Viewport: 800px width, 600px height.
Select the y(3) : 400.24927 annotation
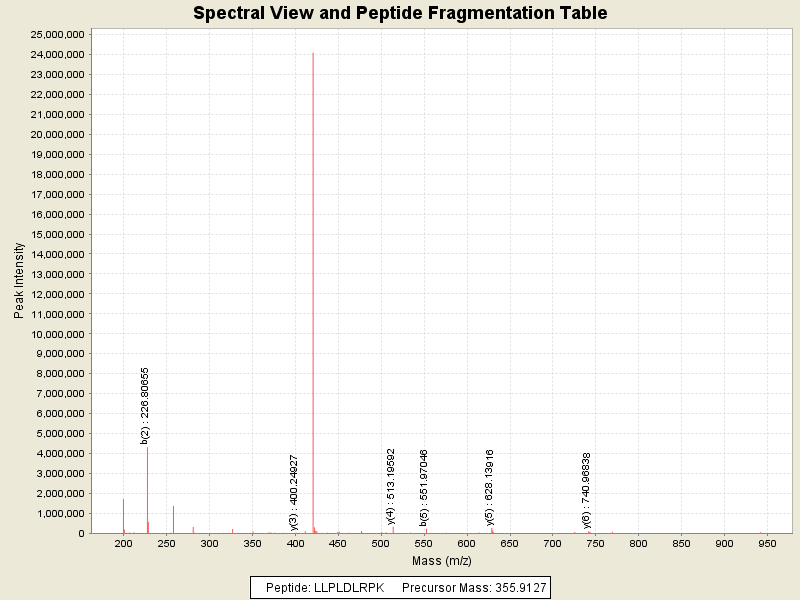(294, 491)
